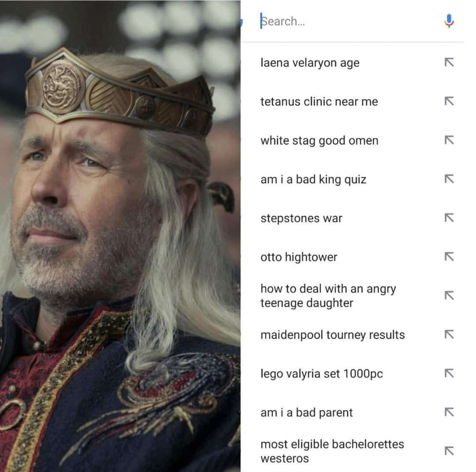476x472 pixels.
Task: Click the fill arrow beside 'tetanus clinic near me'
Action: pos(449,101)
